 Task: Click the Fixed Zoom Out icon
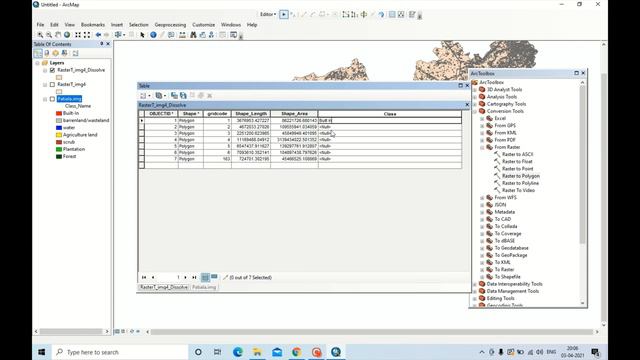87,35
